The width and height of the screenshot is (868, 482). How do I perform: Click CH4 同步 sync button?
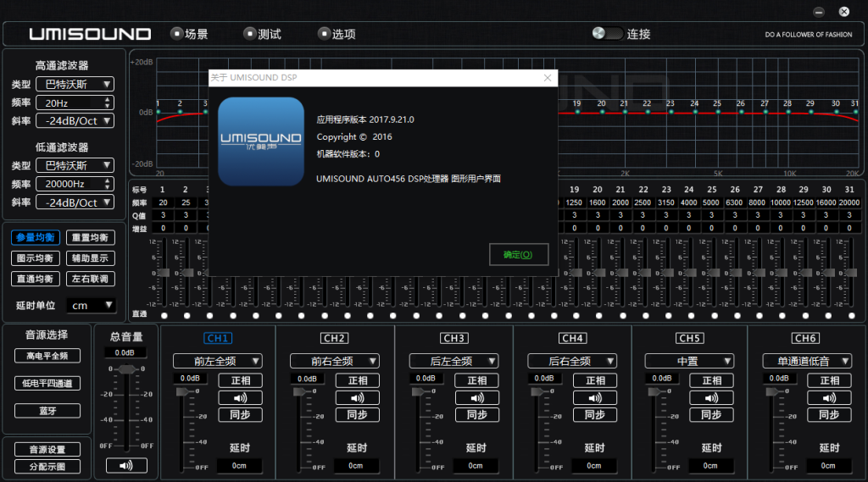tap(595, 414)
